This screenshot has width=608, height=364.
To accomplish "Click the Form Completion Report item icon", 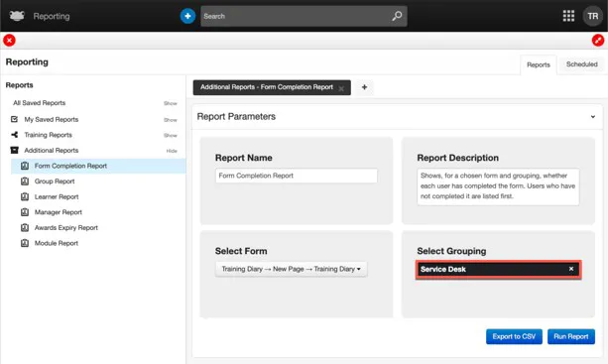I will pyautogui.click(x=25, y=166).
